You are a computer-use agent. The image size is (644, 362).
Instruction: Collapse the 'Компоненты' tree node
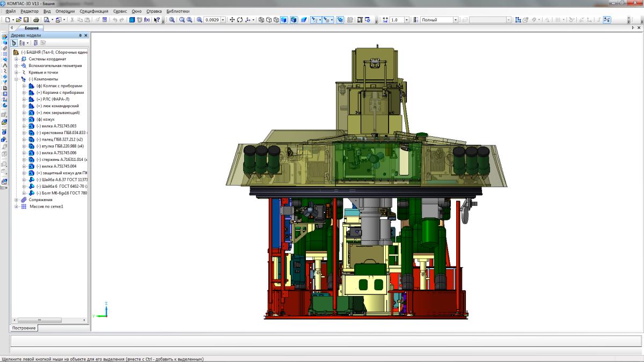[x=17, y=79]
